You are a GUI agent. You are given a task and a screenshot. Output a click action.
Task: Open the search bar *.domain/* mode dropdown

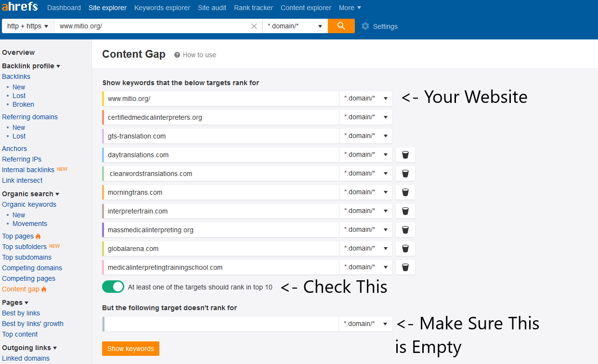tap(295, 26)
